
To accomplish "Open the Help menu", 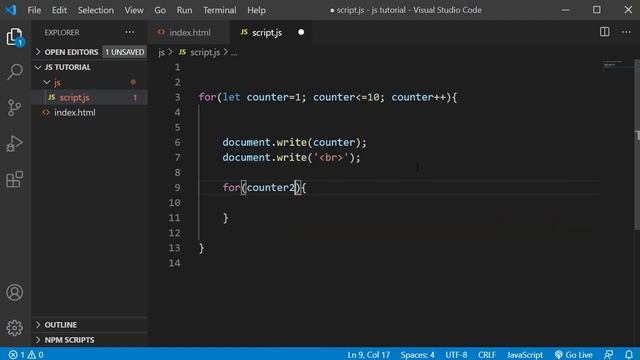I will [256, 10].
